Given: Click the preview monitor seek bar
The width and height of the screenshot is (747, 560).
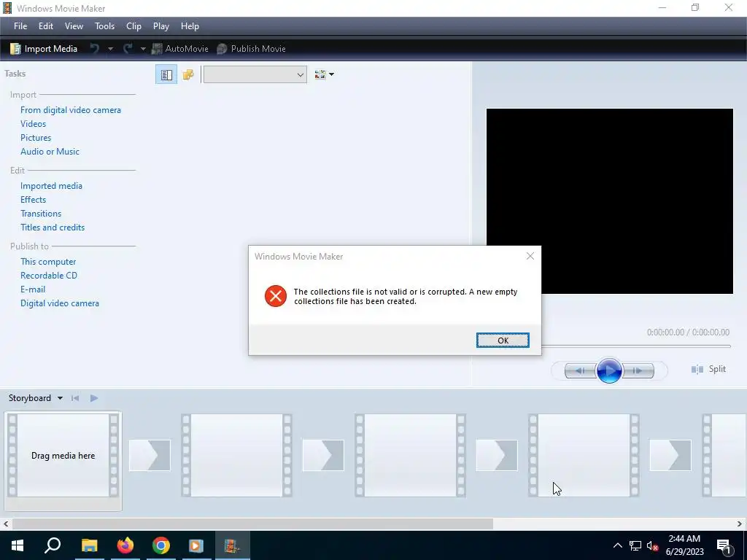Looking at the screenshot, I should click(x=635, y=346).
